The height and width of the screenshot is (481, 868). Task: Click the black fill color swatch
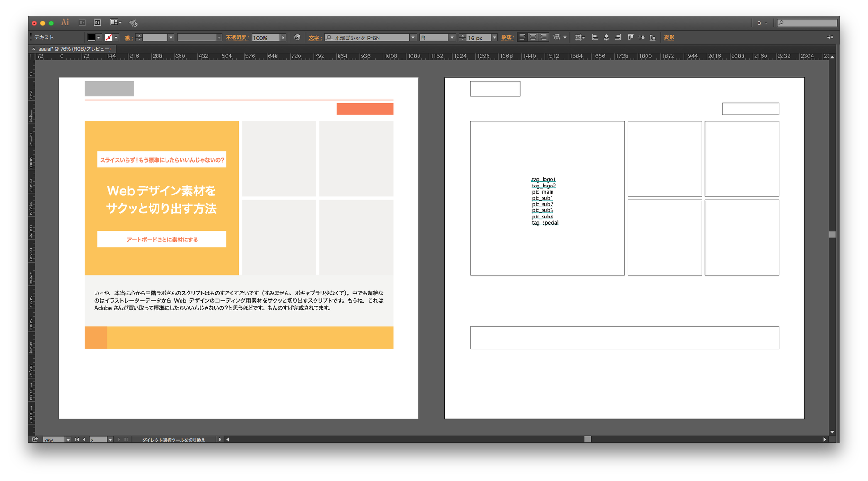[x=91, y=38]
